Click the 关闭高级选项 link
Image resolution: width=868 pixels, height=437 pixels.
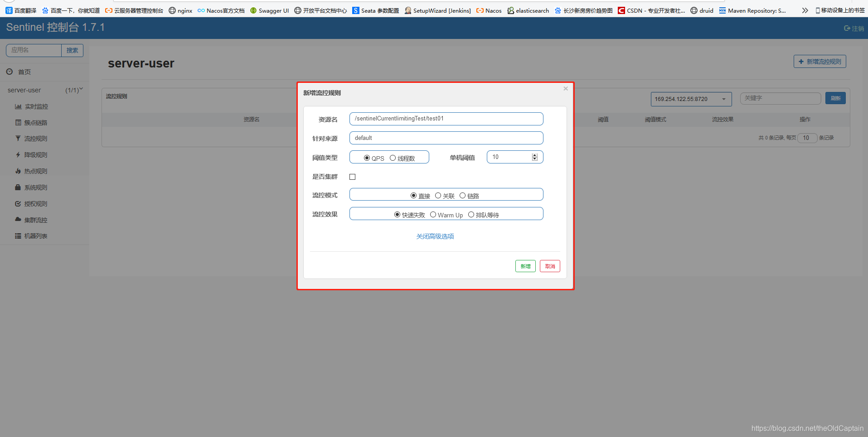pos(435,236)
